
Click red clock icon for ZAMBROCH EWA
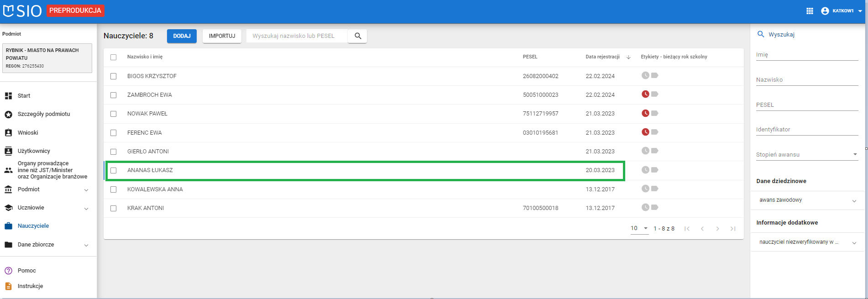(645, 94)
